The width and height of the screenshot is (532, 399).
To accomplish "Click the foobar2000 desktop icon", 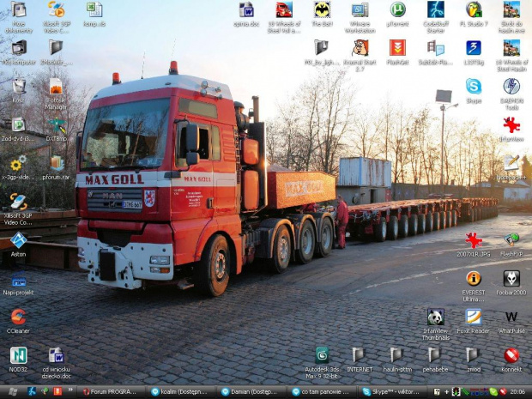I will tap(511, 279).
